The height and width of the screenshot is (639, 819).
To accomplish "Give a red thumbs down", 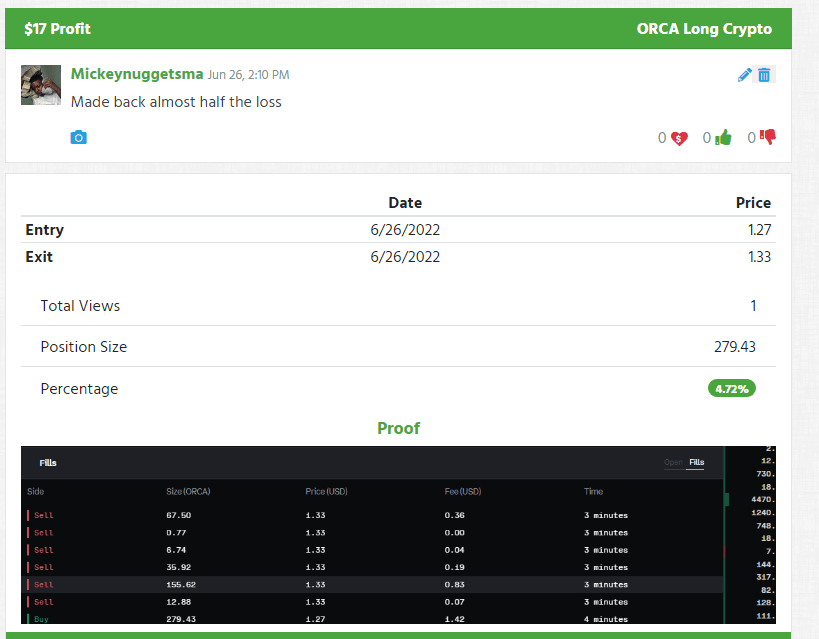I will [768, 137].
